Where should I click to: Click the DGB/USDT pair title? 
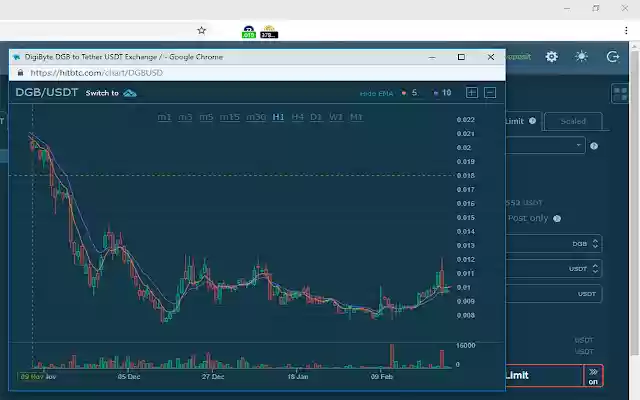tap(47, 93)
